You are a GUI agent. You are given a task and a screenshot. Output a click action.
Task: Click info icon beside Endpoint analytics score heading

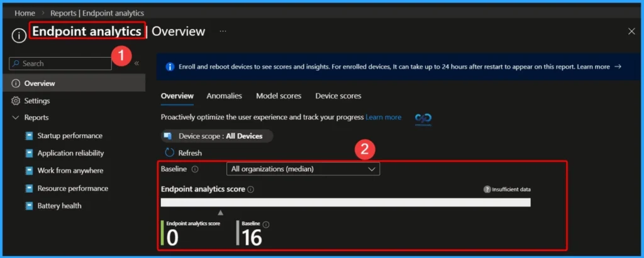click(x=251, y=190)
